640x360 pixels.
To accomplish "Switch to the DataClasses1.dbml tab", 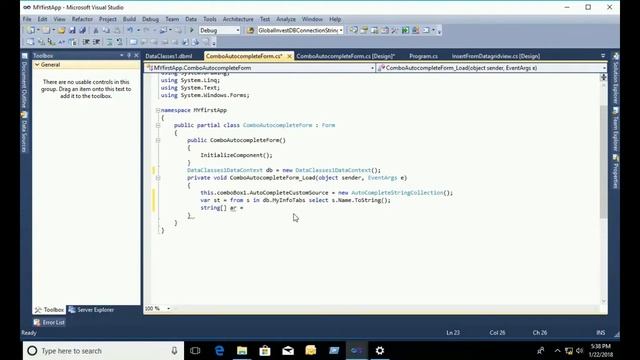I will [169, 56].
